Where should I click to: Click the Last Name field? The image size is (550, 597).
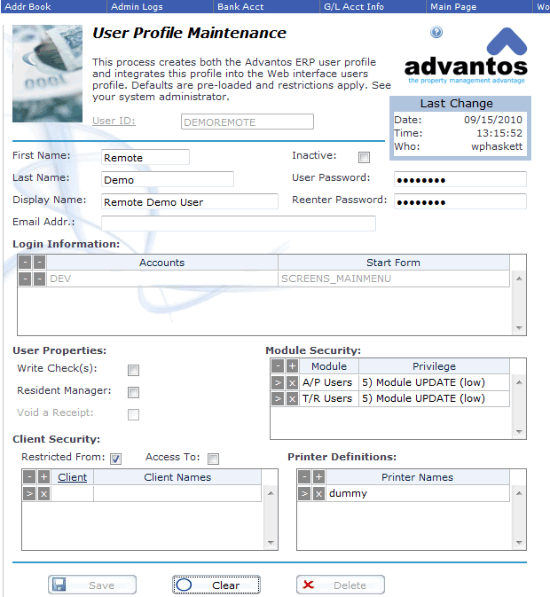[x=167, y=179]
